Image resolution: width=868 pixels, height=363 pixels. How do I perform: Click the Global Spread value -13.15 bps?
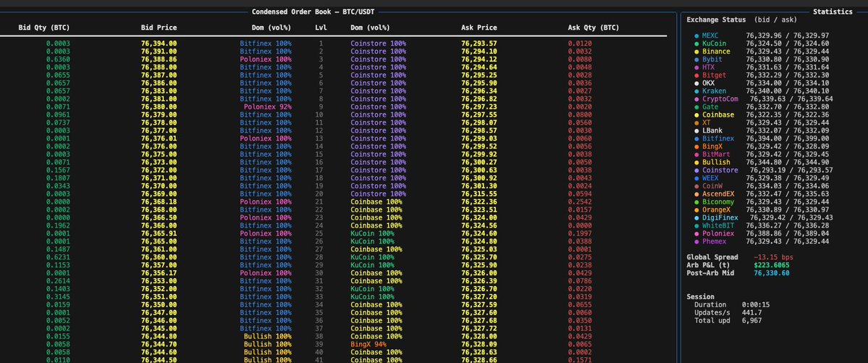[773, 257]
